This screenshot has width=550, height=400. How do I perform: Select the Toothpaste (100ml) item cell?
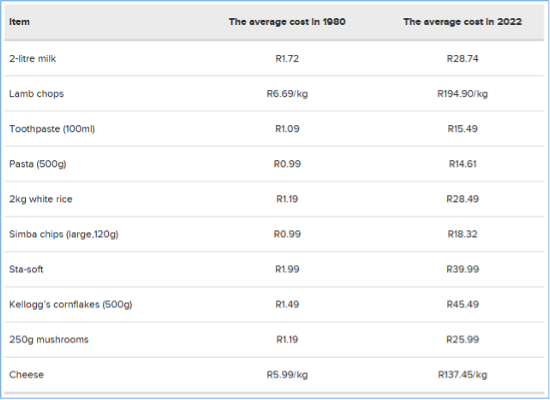click(52, 129)
